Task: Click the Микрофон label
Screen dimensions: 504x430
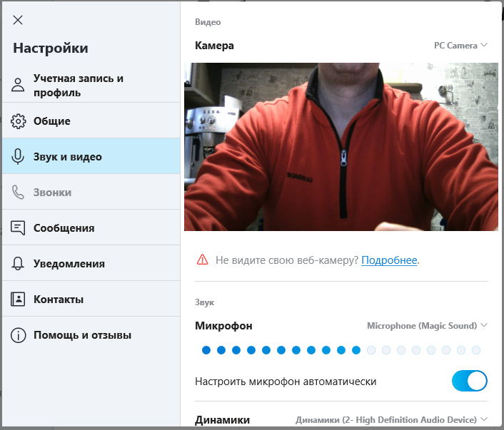Action: point(223,326)
